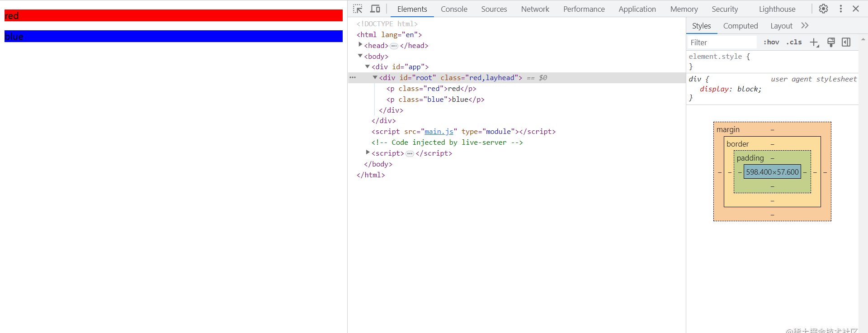868x333 pixels.
Task: Open the Console tab
Action: click(x=454, y=9)
